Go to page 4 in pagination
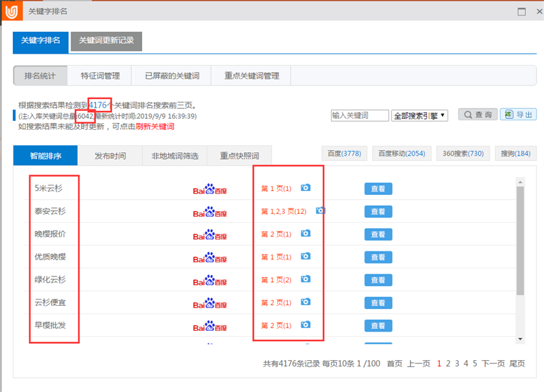This screenshot has width=544, height=392. click(466, 363)
